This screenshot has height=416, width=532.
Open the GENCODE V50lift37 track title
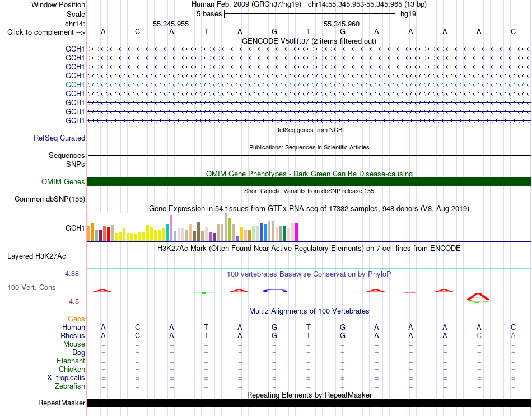pos(309,41)
